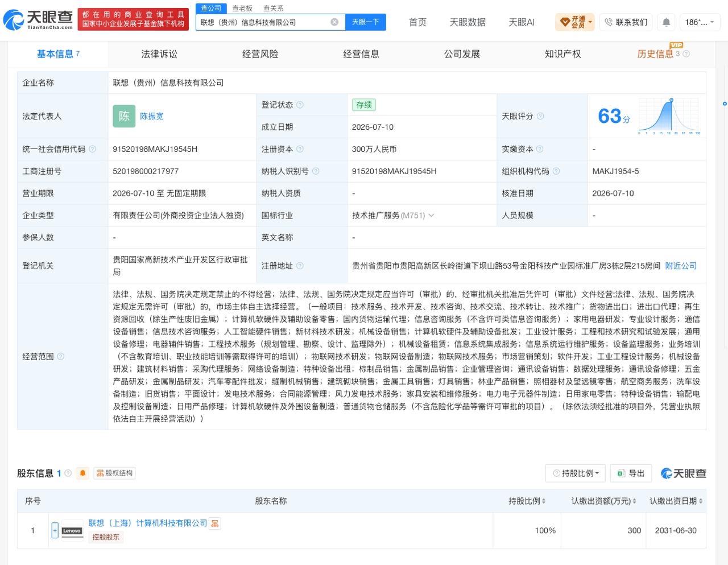
Task: Switch to 知识产权 tab
Action: (563, 54)
